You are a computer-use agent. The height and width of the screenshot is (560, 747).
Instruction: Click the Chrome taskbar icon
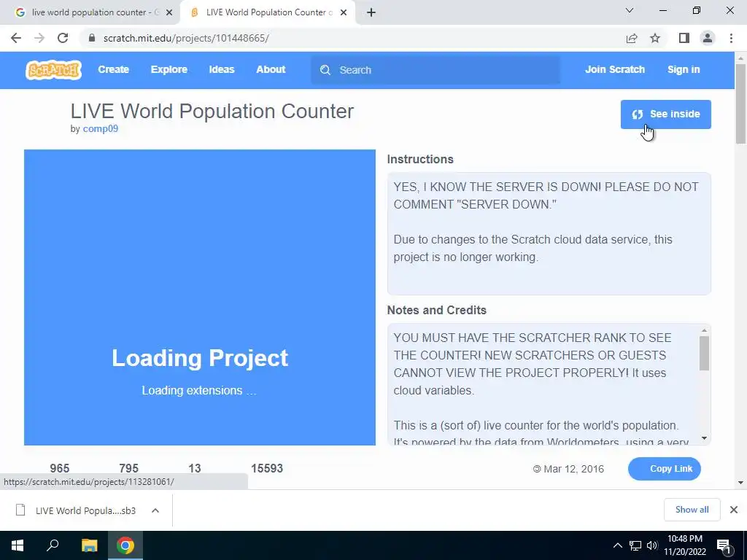[125, 545]
